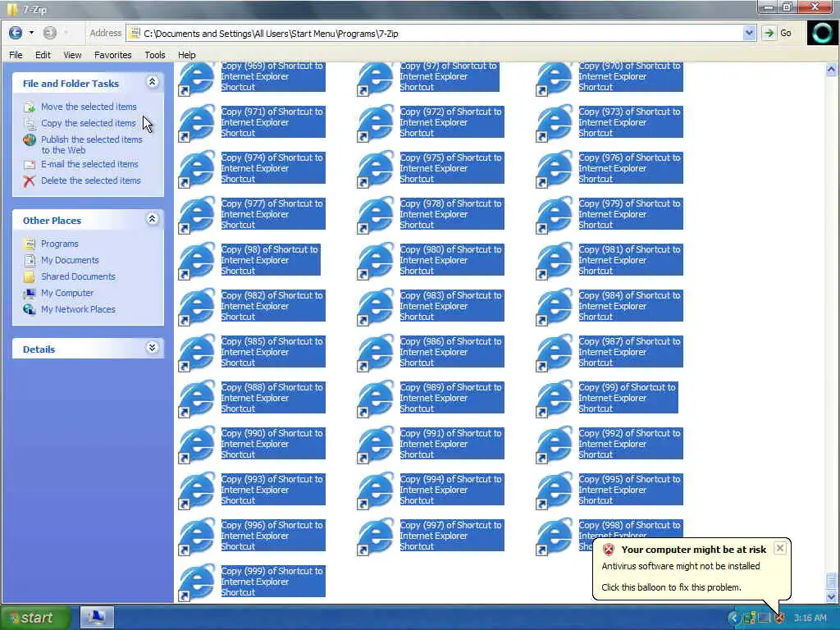
Task: Open the address bar dropdown arrow
Action: pyautogui.click(x=749, y=33)
